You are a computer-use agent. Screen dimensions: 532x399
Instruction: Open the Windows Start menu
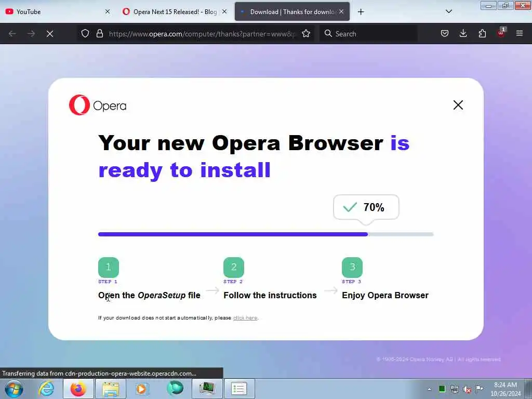pyautogui.click(x=14, y=389)
